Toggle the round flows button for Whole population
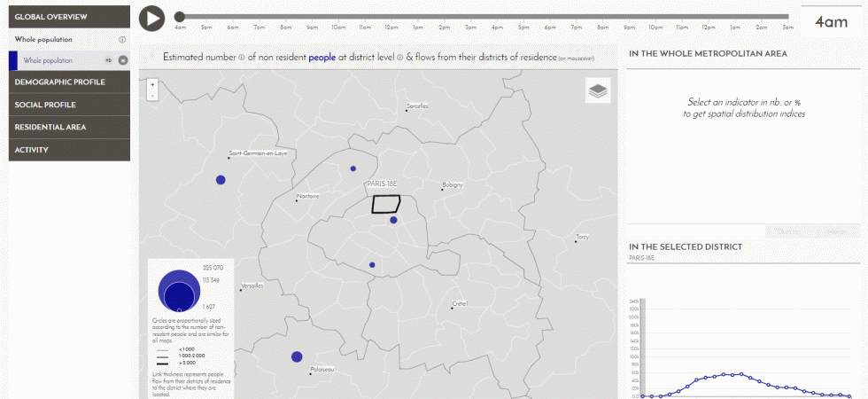Image resolution: width=868 pixels, height=399 pixels. 123,61
